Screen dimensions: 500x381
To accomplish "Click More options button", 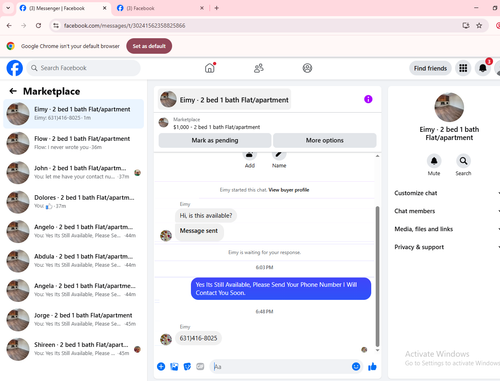I will 325,140.
